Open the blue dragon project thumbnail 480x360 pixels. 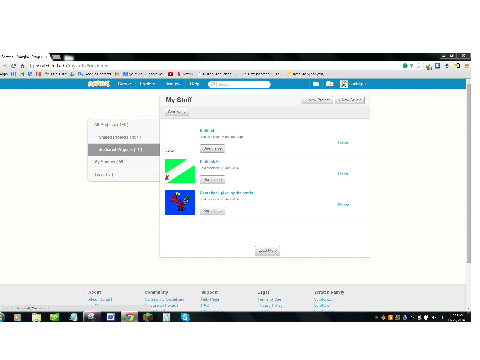click(x=180, y=202)
